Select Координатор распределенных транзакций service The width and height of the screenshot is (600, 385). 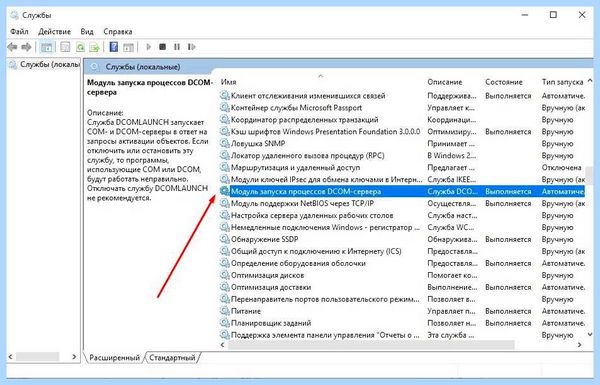[x=403, y=119]
